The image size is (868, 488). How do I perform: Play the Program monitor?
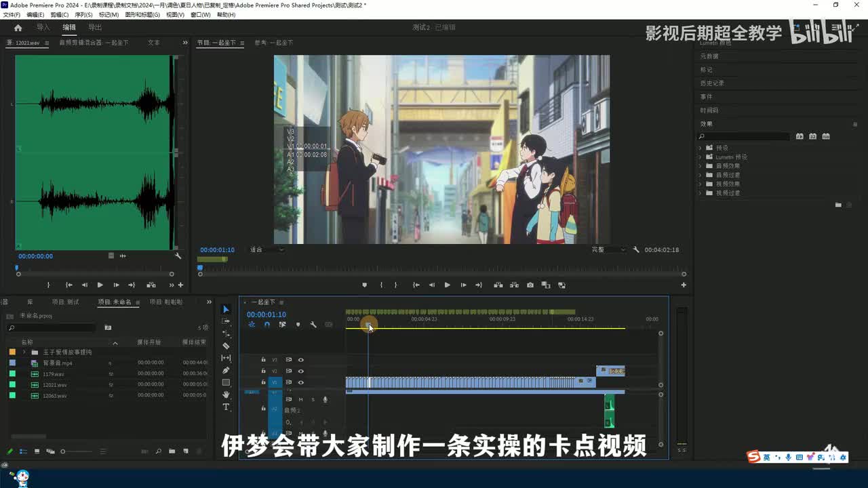tap(447, 285)
